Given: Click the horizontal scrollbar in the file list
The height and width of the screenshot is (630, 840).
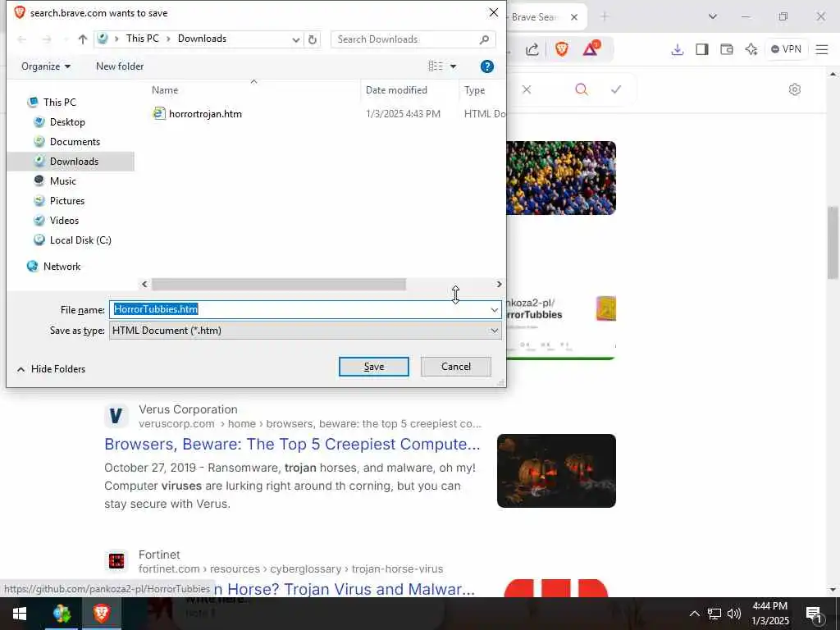Looking at the screenshot, I should pos(279,284).
